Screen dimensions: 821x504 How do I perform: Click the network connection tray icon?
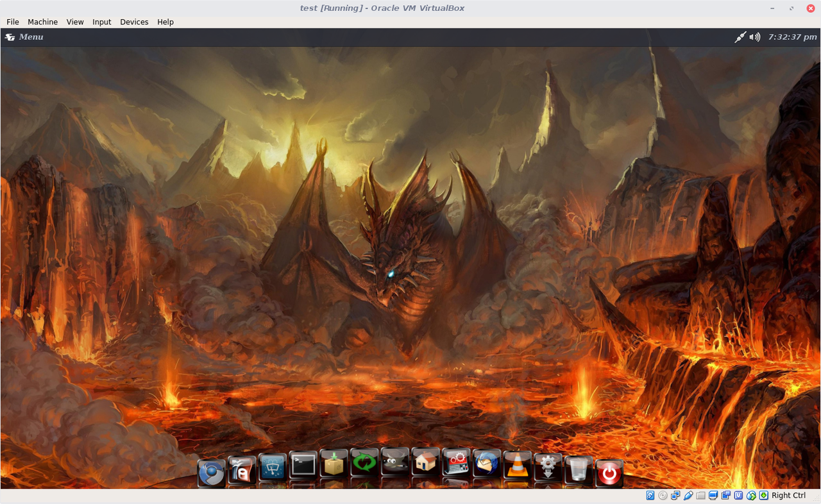click(740, 37)
